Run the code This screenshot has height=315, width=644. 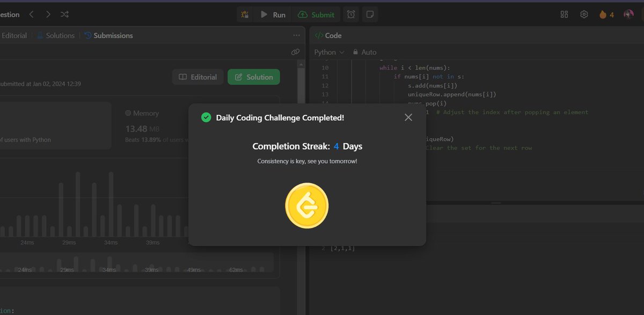click(x=273, y=14)
